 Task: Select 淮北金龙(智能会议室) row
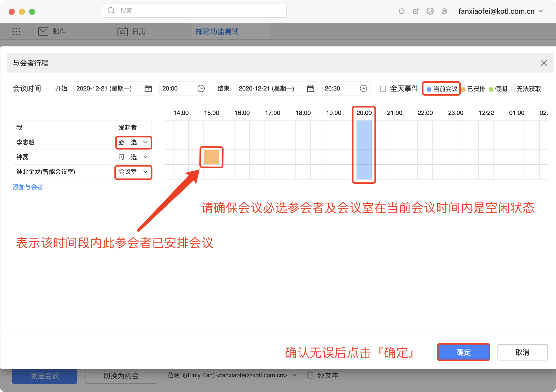point(82,172)
